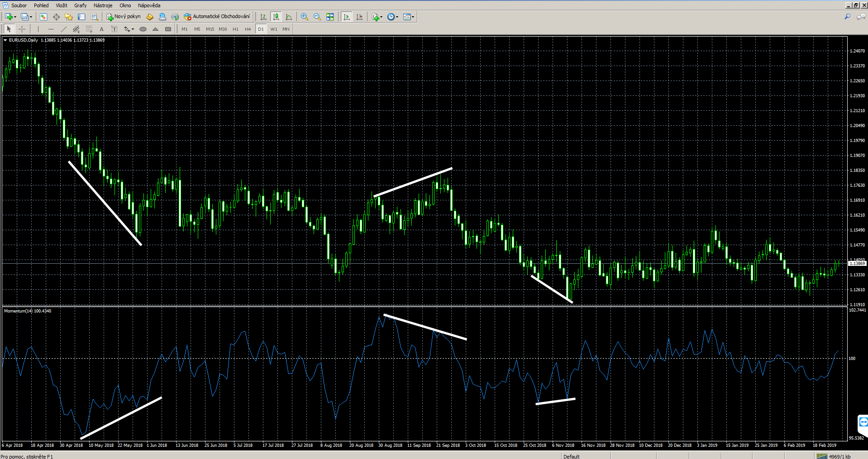
Task: Click the Default profile in status bar
Action: click(572, 456)
